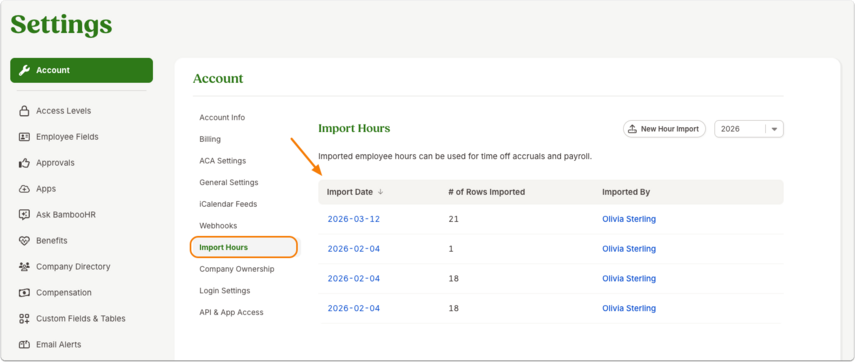
Task: Click the Apps cloud icon
Action: click(24, 189)
